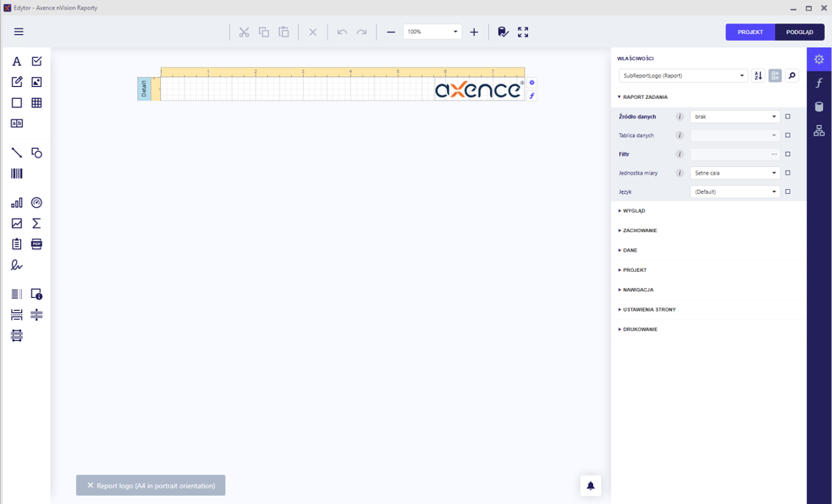The width and height of the screenshot is (832, 504).
Task: Expand the WYGLĄD section
Action: pyautogui.click(x=634, y=211)
